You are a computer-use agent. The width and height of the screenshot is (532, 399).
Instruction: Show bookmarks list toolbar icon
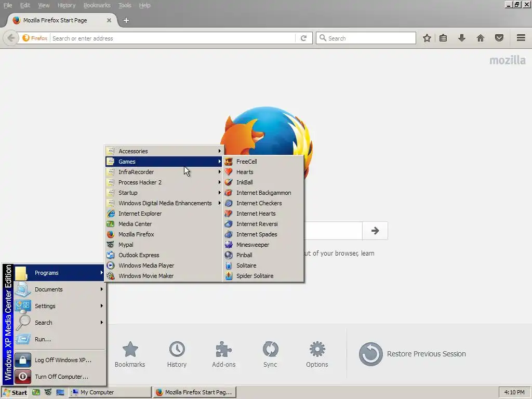[x=443, y=38]
